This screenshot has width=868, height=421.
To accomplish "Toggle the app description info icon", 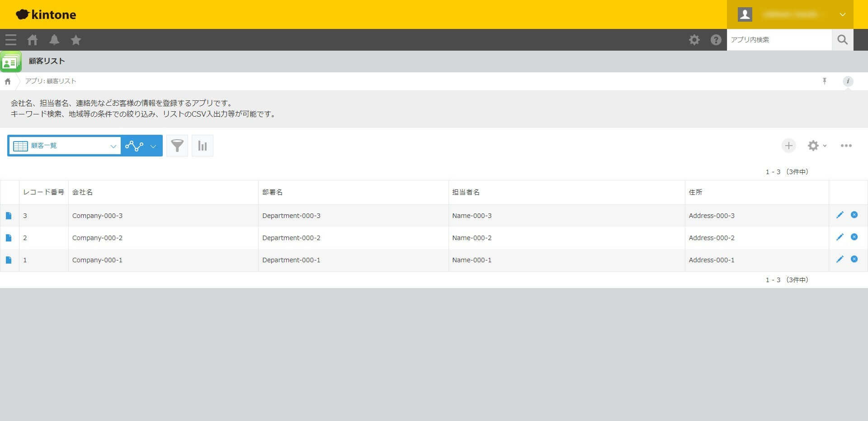I will click(848, 81).
